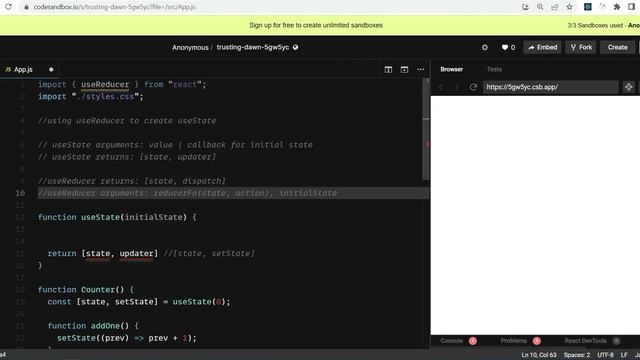Screen dimensions: 640x360
Task: Switch to the Tests tab
Action: [x=494, y=69]
